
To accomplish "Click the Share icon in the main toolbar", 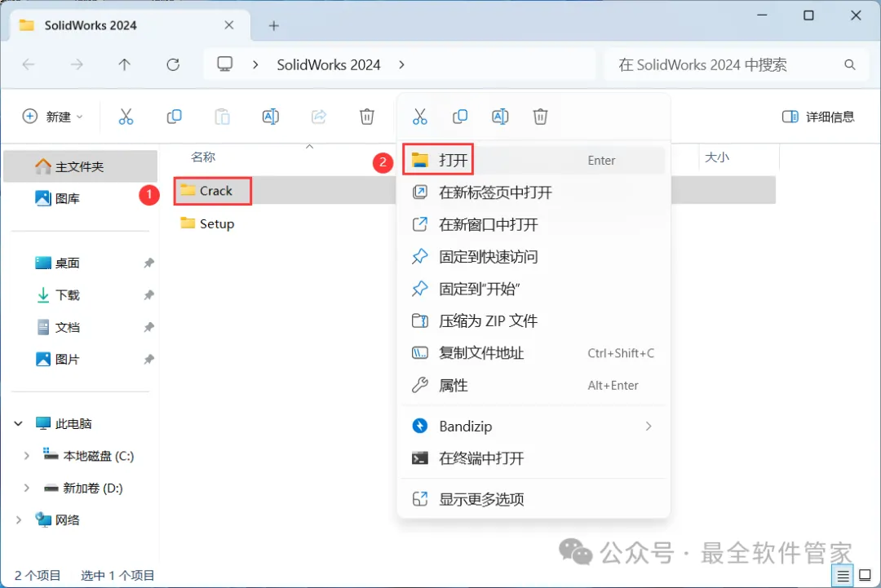I will (319, 117).
